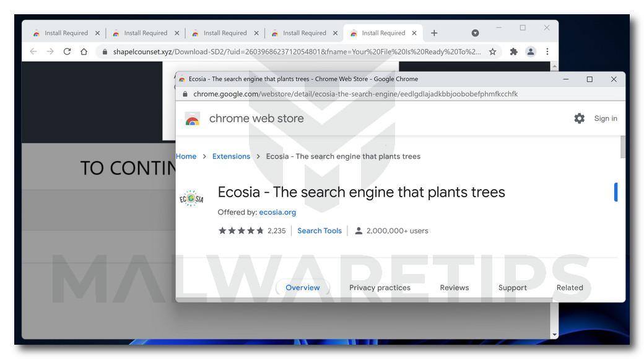Click the ecosia.org offered-by link
644x359 pixels.
tap(277, 212)
